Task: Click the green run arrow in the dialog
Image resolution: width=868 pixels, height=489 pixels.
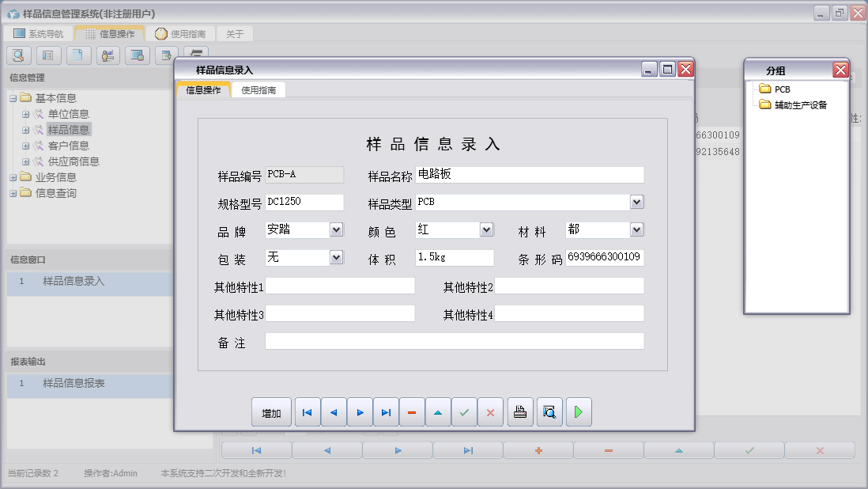Action: [578, 411]
